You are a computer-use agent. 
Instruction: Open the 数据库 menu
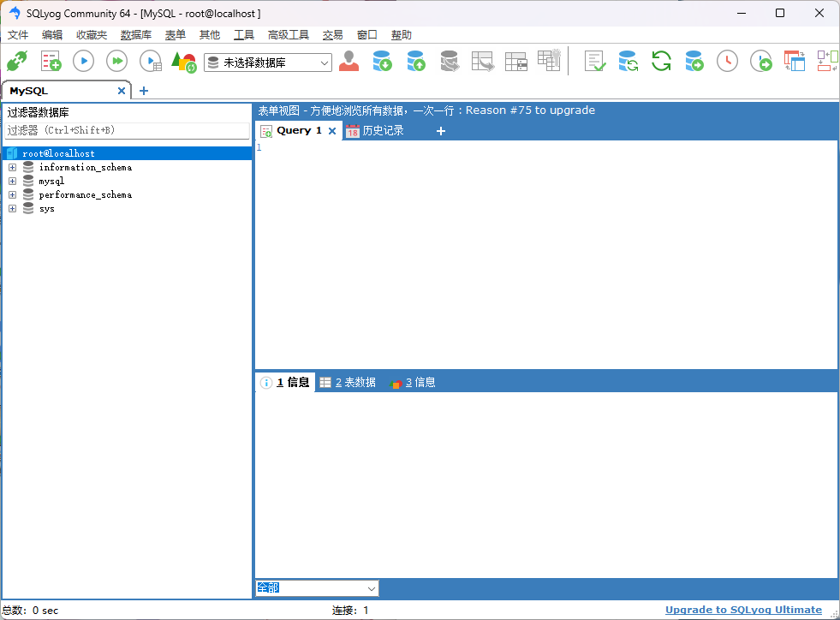135,35
